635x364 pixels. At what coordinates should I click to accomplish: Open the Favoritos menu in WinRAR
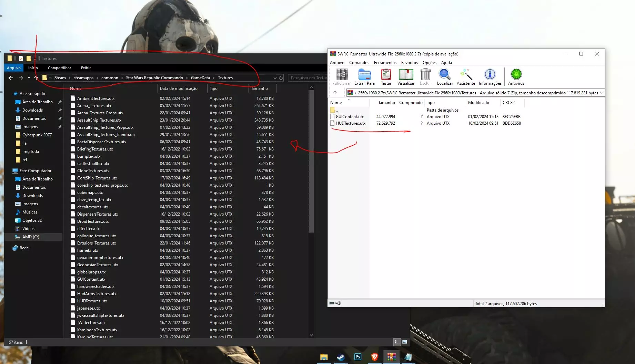pos(409,62)
